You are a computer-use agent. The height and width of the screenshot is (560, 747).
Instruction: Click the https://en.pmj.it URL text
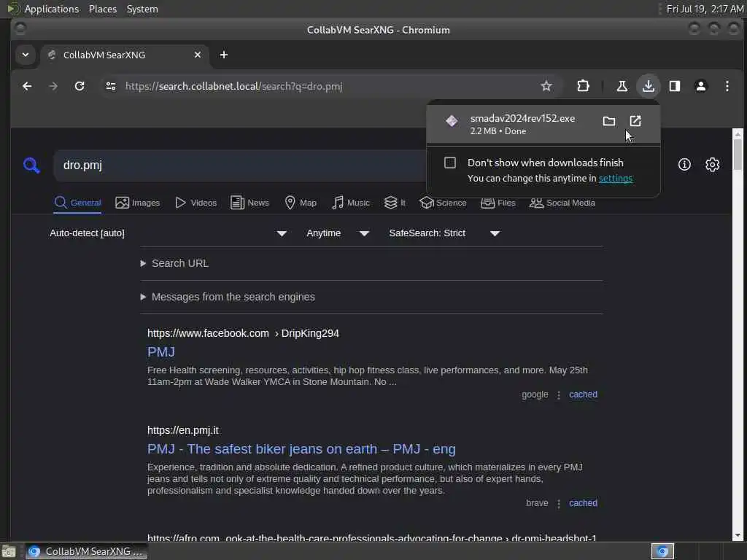tap(183, 430)
